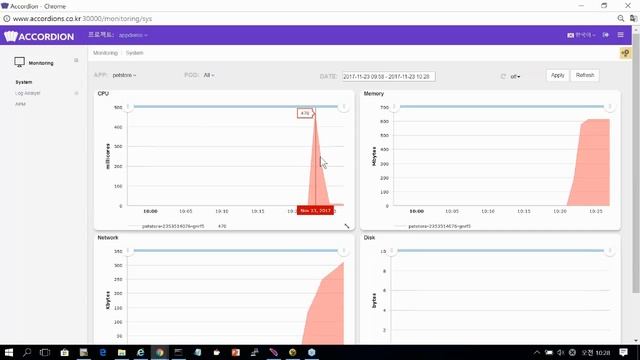This screenshot has width=640, height=360.
Task: Collapse the Monitoring sidebar section
Action: (x=76, y=60)
